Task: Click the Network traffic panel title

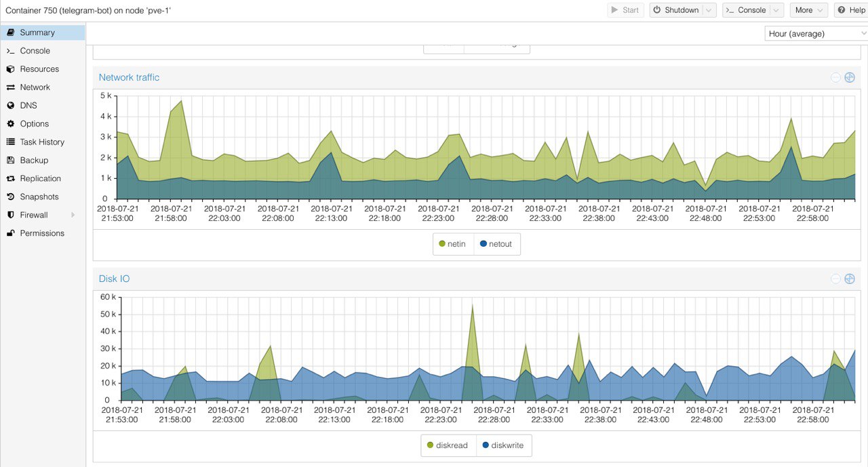Action: [x=129, y=77]
